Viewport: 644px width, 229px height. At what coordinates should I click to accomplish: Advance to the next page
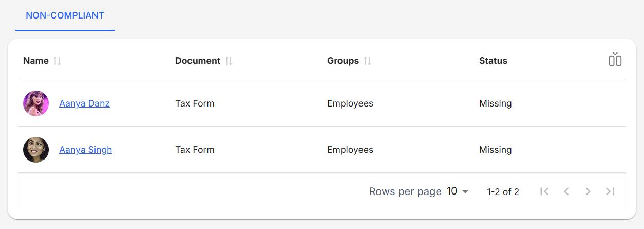point(588,191)
